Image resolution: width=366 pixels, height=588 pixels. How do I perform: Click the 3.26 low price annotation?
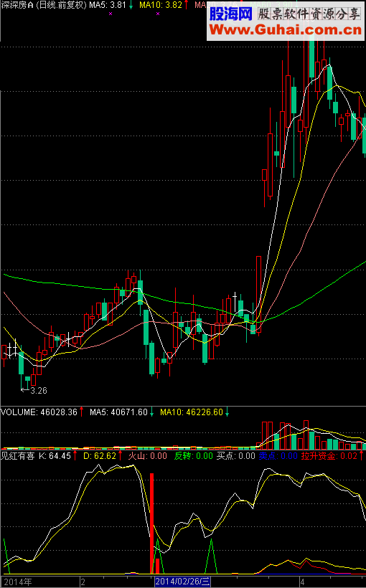click(x=39, y=390)
